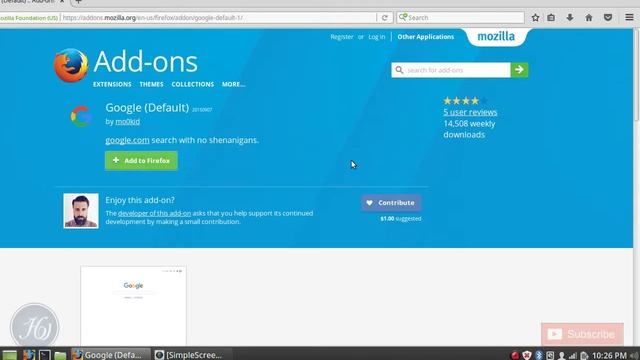Open the Other Applications dropdown

426,37
